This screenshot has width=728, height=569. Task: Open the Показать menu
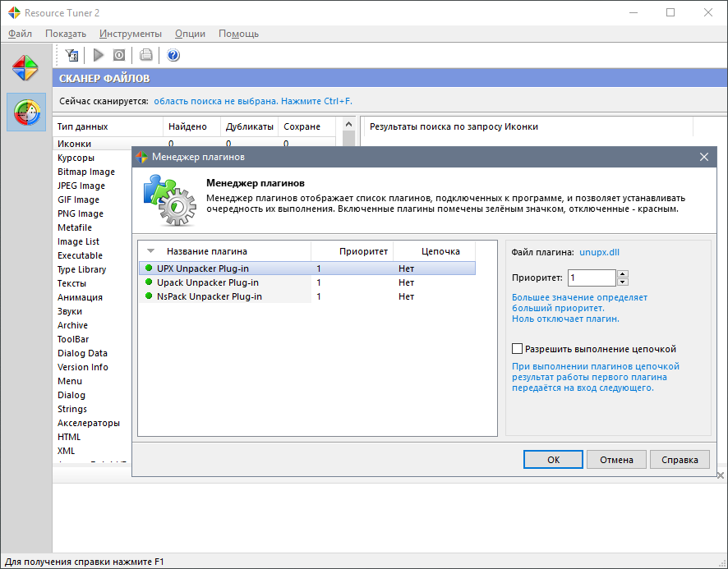point(66,34)
